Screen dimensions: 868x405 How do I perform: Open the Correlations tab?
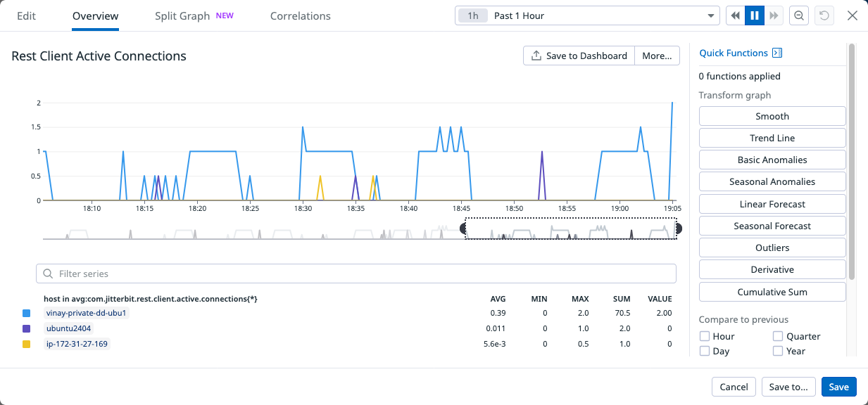(300, 15)
